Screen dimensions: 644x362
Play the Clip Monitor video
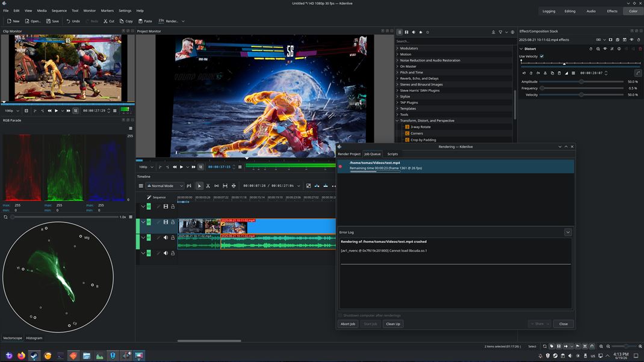(x=56, y=111)
